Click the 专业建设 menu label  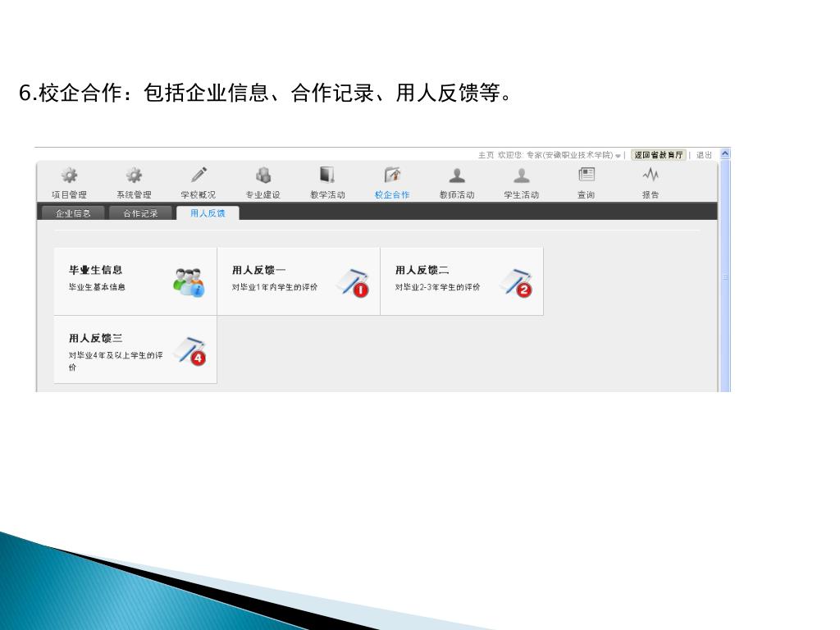pos(263,195)
